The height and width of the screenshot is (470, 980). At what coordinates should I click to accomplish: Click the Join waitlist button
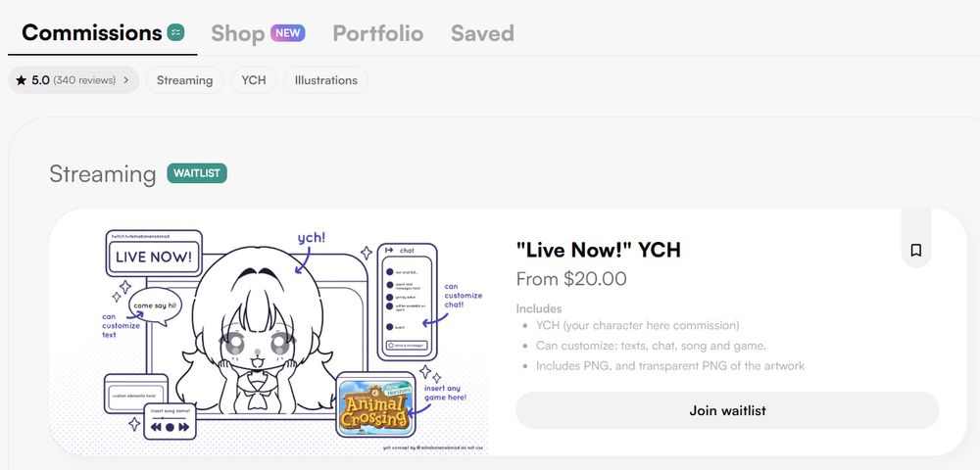[727, 410]
